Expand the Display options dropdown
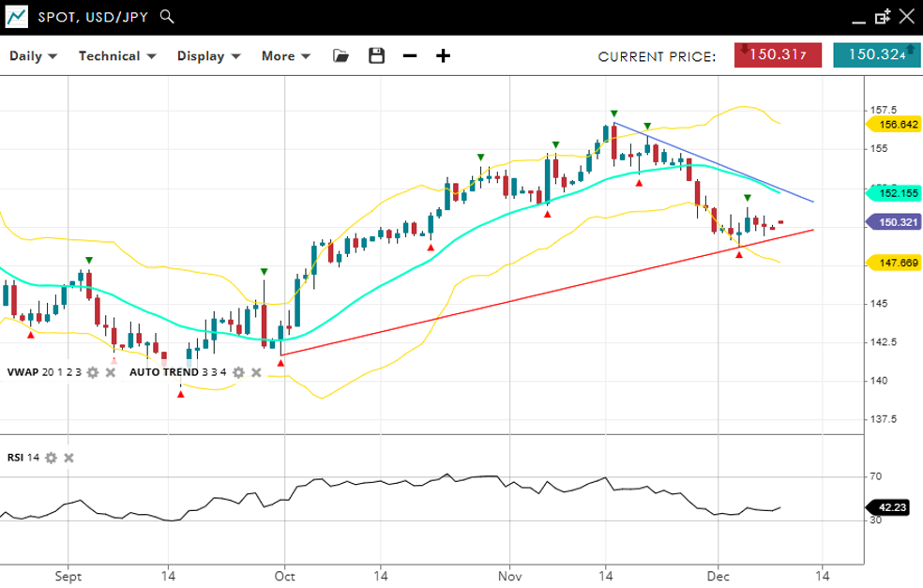923x588 pixels. pyautogui.click(x=208, y=56)
